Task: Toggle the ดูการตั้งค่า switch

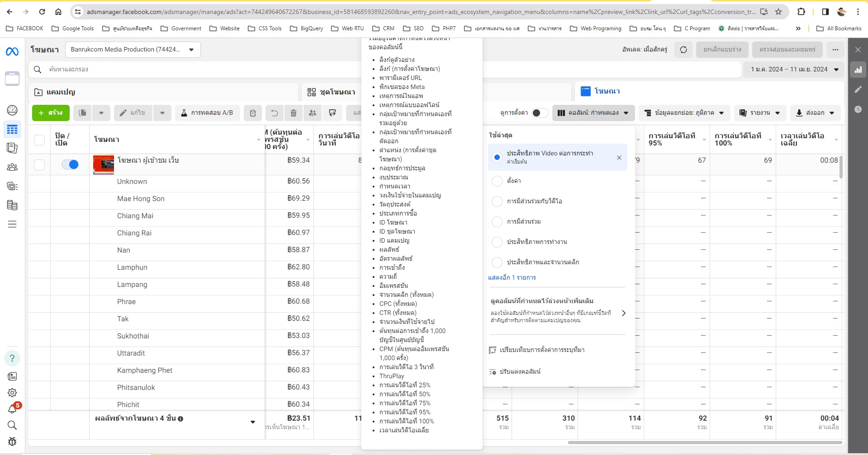Action: pyautogui.click(x=539, y=113)
